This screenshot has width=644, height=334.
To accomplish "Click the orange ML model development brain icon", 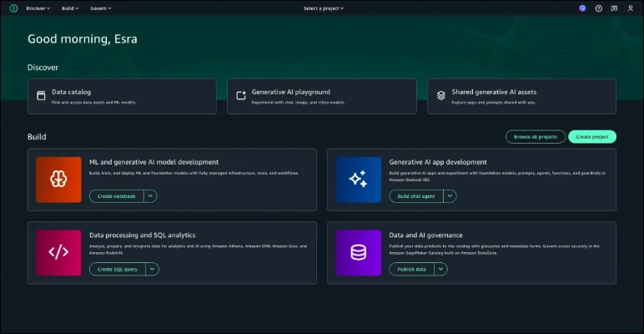I will coord(58,180).
